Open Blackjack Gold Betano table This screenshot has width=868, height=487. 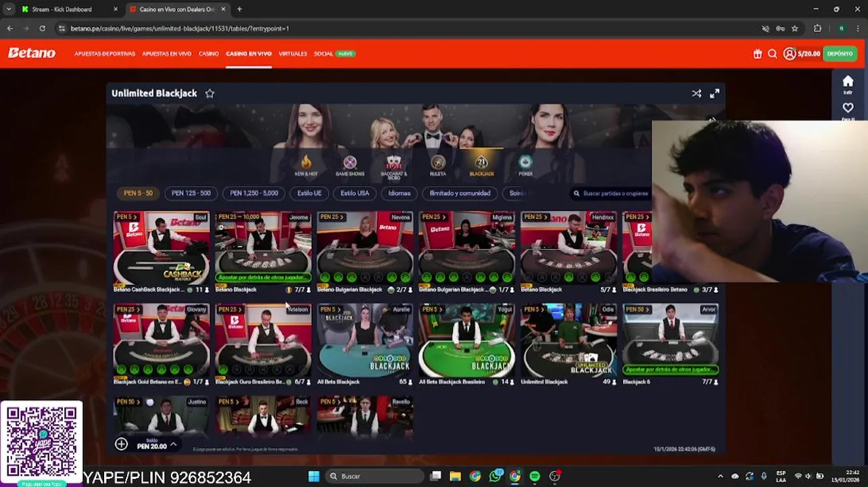tap(162, 345)
